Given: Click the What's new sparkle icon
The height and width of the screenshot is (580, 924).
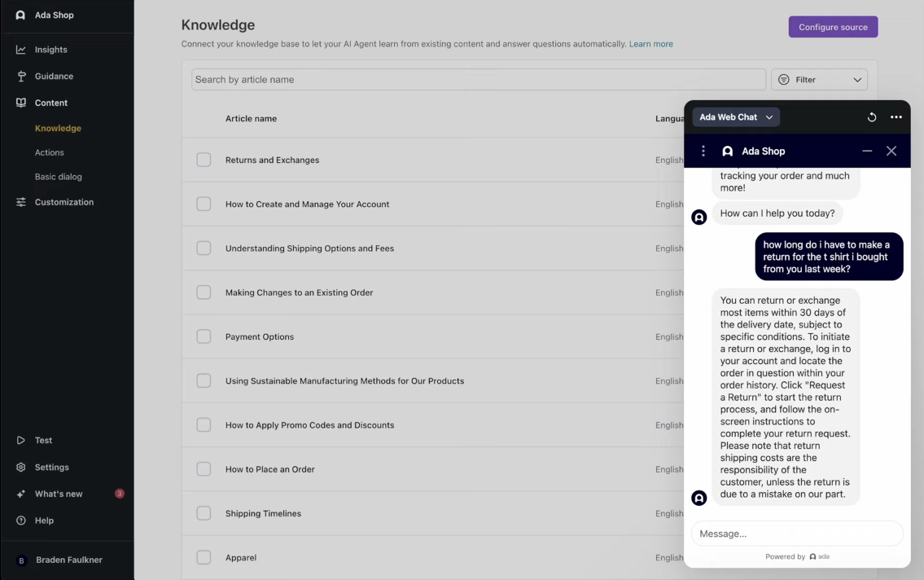Looking at the screenshot, I should [20, 494].
